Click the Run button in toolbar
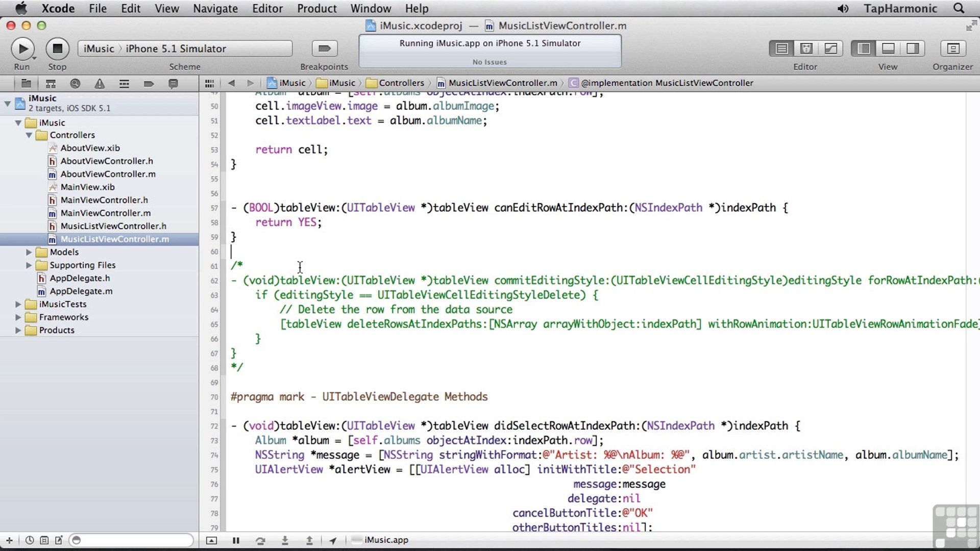 click(22, 48)
